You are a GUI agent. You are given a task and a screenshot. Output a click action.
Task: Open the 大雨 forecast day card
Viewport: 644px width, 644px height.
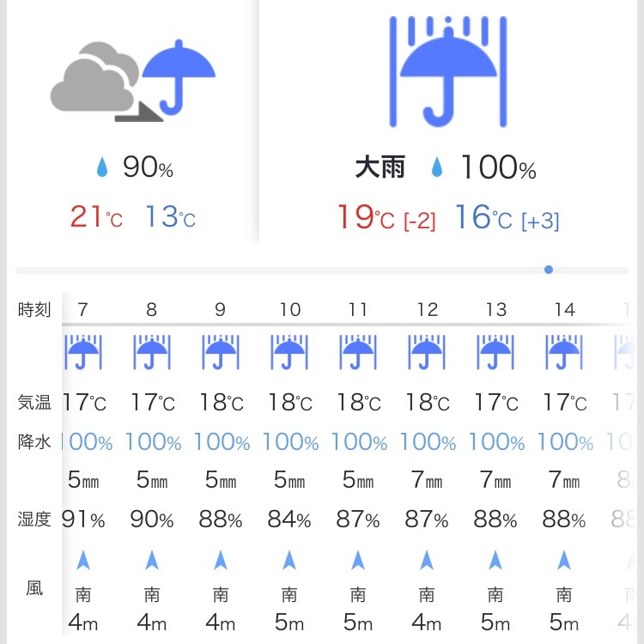(448, 123)
